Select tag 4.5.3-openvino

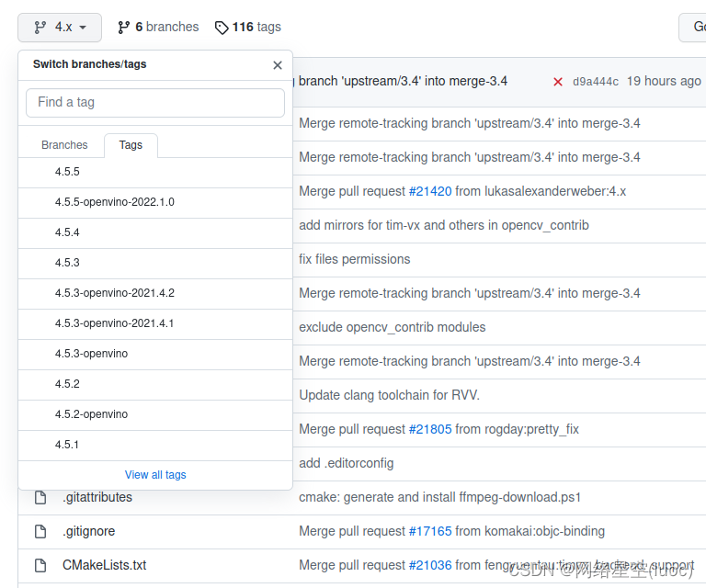pyautogui.click(x=155, y=354)
